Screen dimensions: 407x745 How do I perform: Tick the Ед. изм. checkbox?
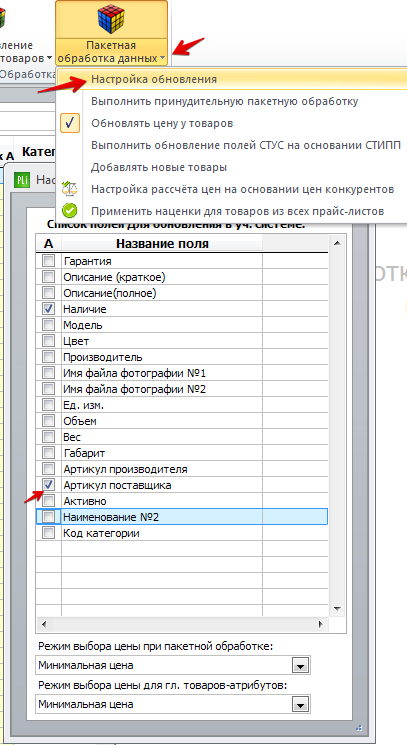(48, 405)
